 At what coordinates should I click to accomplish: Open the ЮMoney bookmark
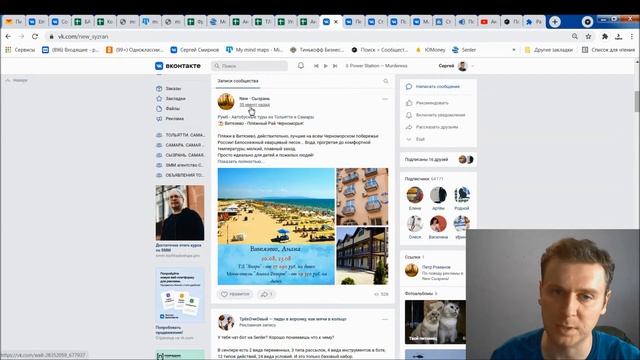pyautogui.click(x=430, y=50)
